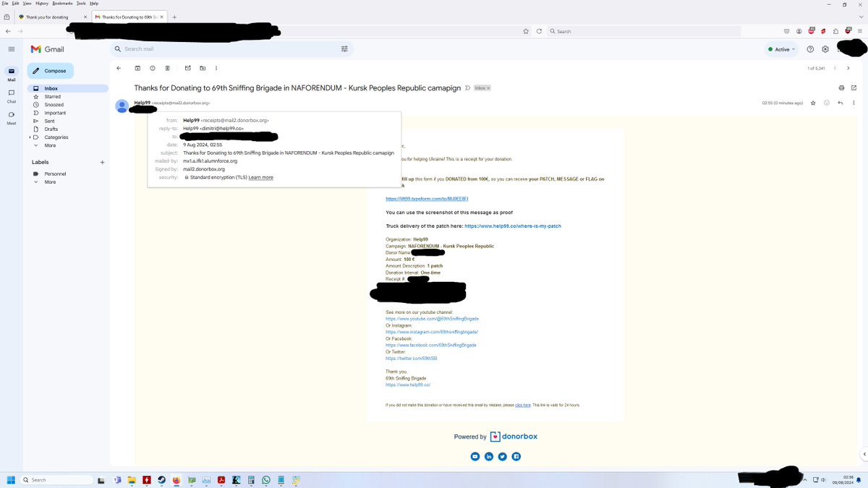Open Firefox application menu
The image size is (868, 488).
coord(860,31)
